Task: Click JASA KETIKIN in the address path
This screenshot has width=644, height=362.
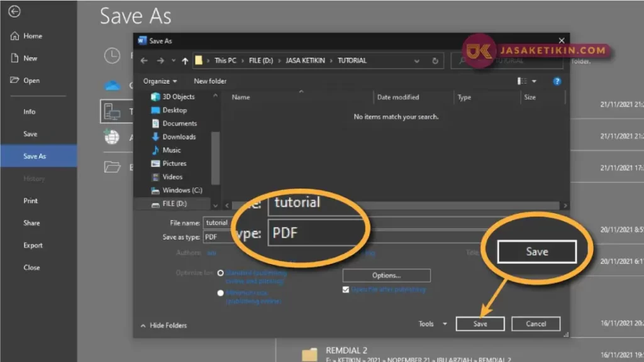Action: click(305, 60)
